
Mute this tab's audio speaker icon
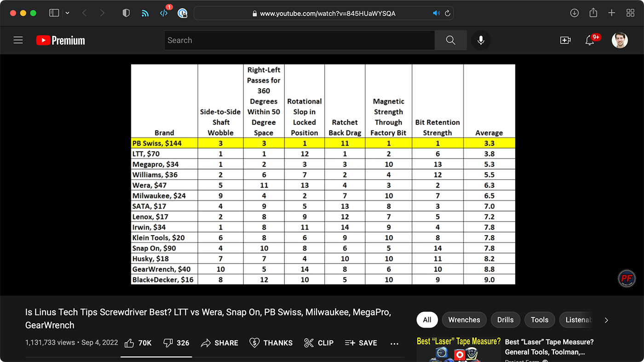(x=436, y=13)
